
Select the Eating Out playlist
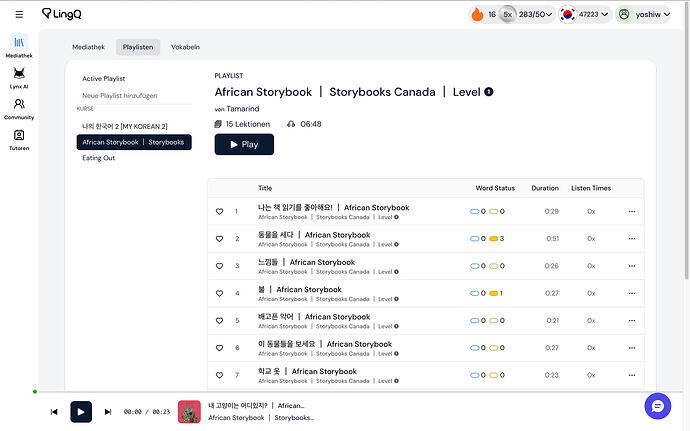(x=99, y=158)
